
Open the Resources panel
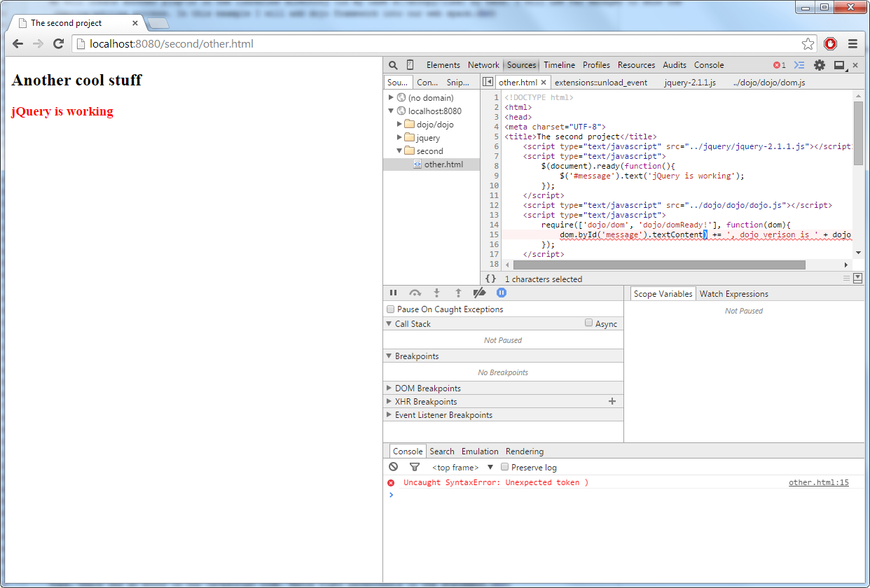(x=637, y=65)
